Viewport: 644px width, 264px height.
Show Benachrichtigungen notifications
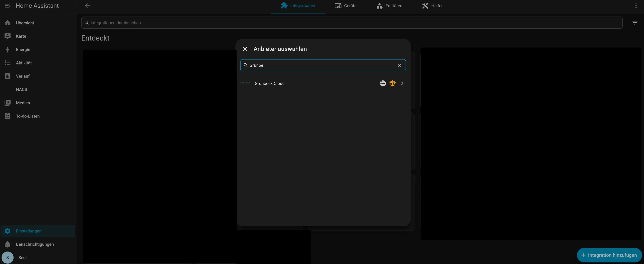tap(38, 244)
